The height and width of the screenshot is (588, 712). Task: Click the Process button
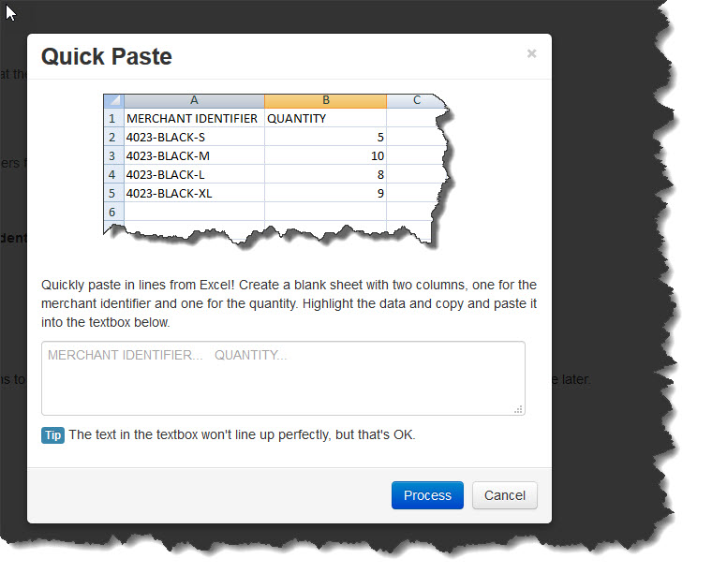click(427, 495)
